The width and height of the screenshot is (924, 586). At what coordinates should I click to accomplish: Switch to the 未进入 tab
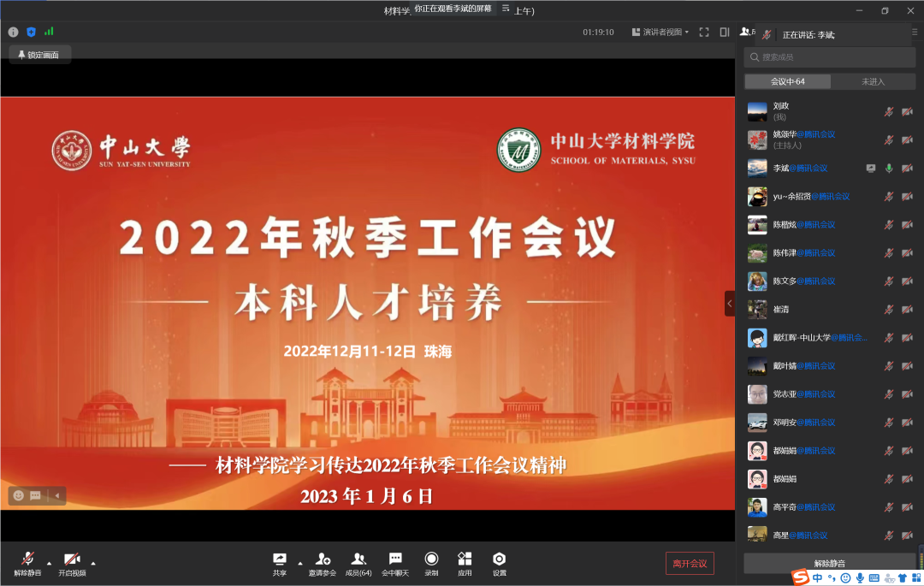[873, 82]
